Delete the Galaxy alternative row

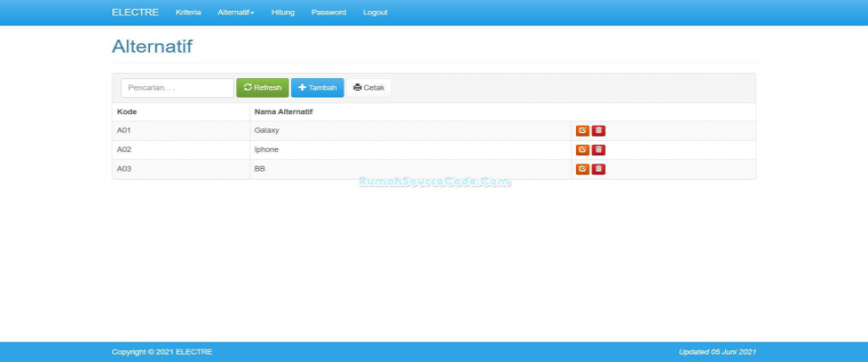tap(598, 130)
